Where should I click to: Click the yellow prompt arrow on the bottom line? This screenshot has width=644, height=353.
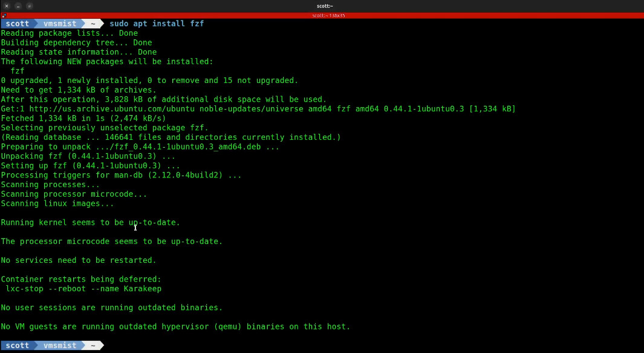[101, 345]
